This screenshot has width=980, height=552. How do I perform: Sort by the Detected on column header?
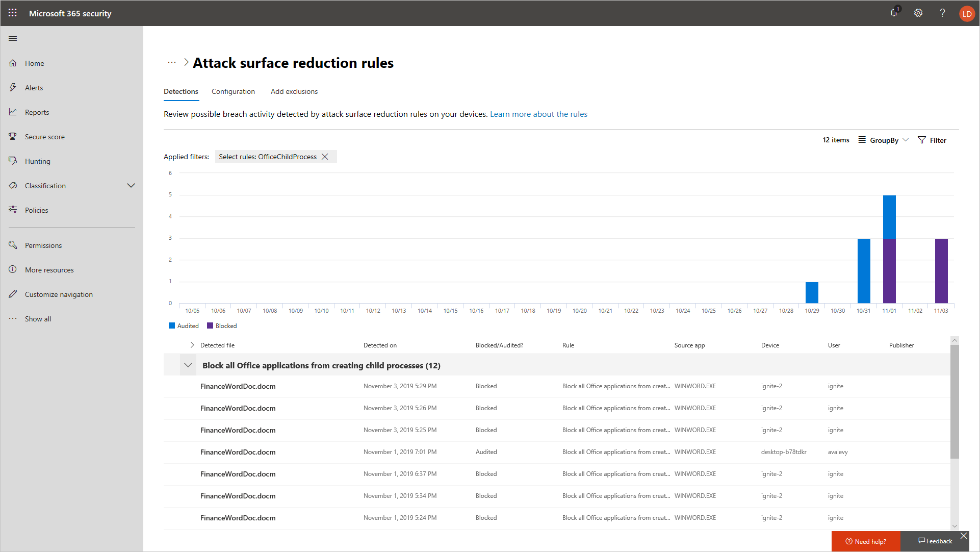coord(380,345)
